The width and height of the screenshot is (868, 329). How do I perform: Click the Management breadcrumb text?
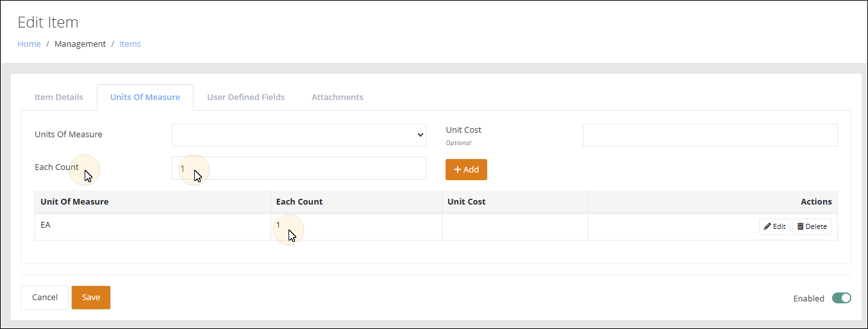(80, 44)
